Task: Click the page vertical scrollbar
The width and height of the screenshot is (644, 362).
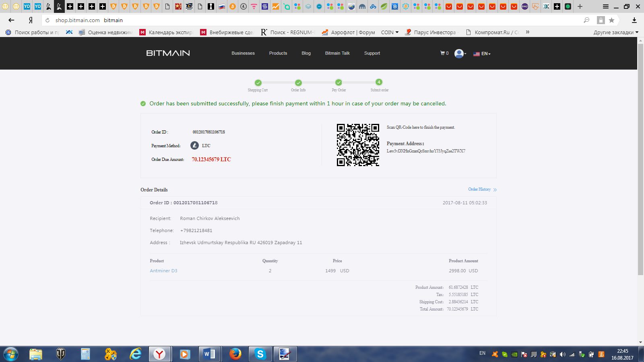Action: (640, 159)
